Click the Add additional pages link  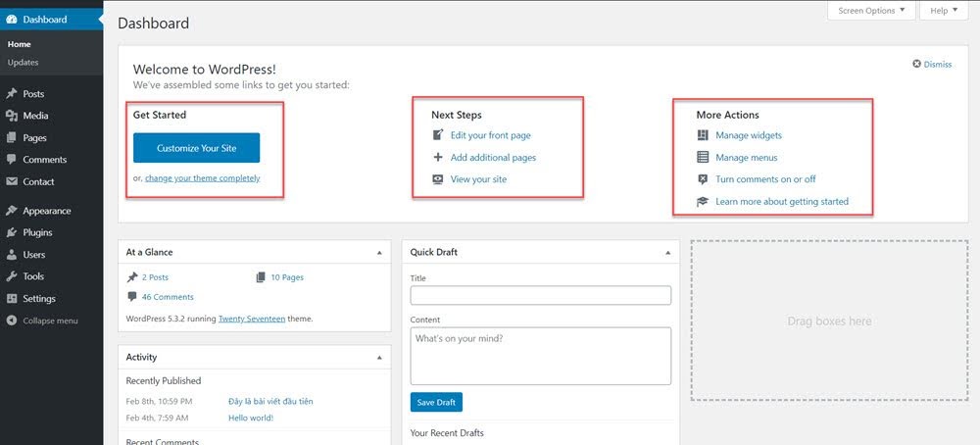click(493, 158)
